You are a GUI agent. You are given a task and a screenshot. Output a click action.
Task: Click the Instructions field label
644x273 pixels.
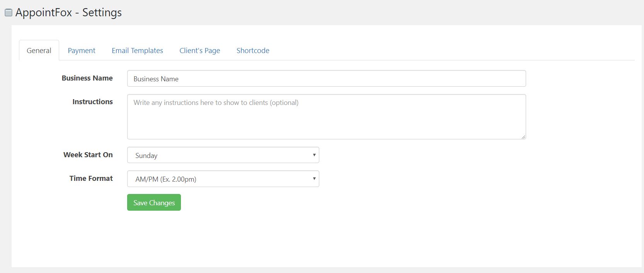92,102
